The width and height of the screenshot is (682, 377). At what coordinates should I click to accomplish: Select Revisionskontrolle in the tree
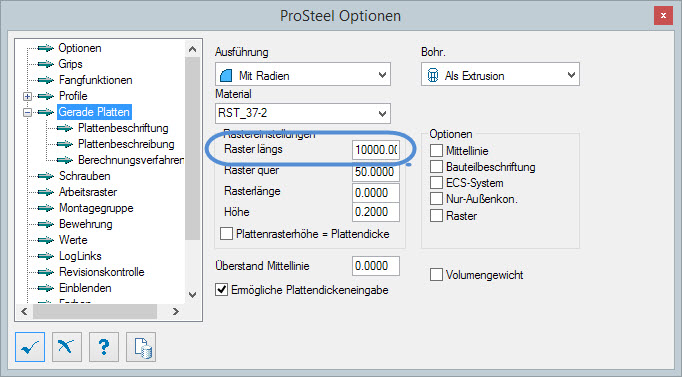tap(102, 272)
